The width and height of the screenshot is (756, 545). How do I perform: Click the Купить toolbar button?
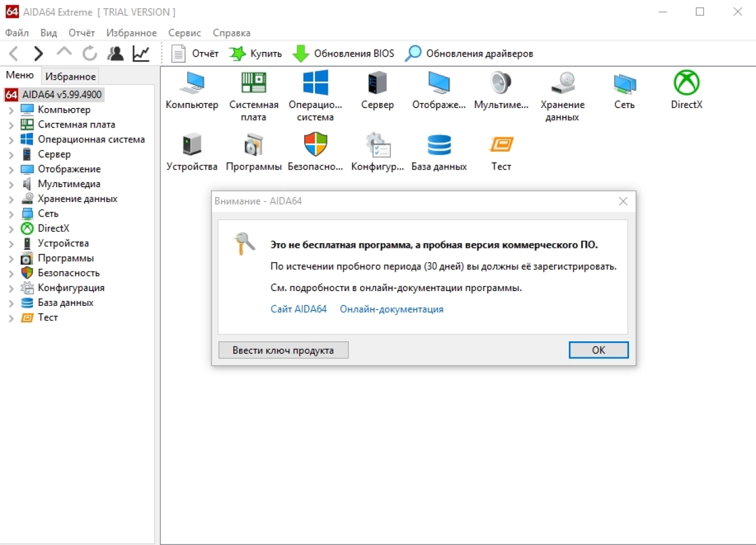pyautogui.click(x=256, y=54)
